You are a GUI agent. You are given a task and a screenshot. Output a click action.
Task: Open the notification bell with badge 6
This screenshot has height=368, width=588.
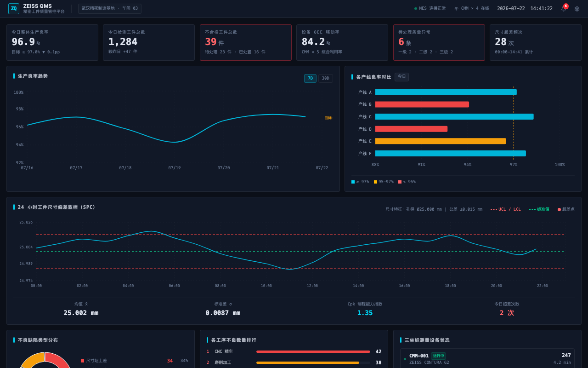tap(564, 8)
